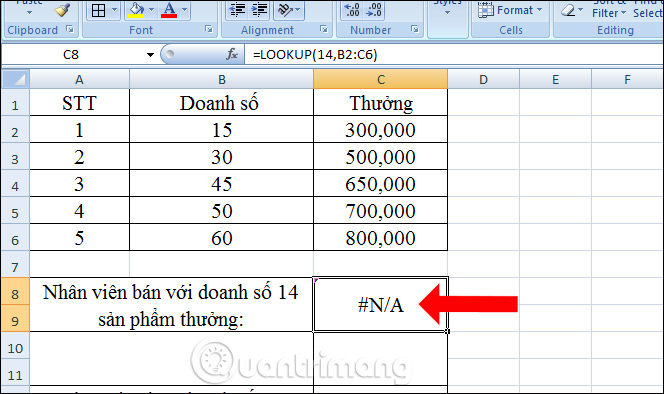
Task: Expand the Fill Color dropdown arrow
Action: tap(151, 10)
